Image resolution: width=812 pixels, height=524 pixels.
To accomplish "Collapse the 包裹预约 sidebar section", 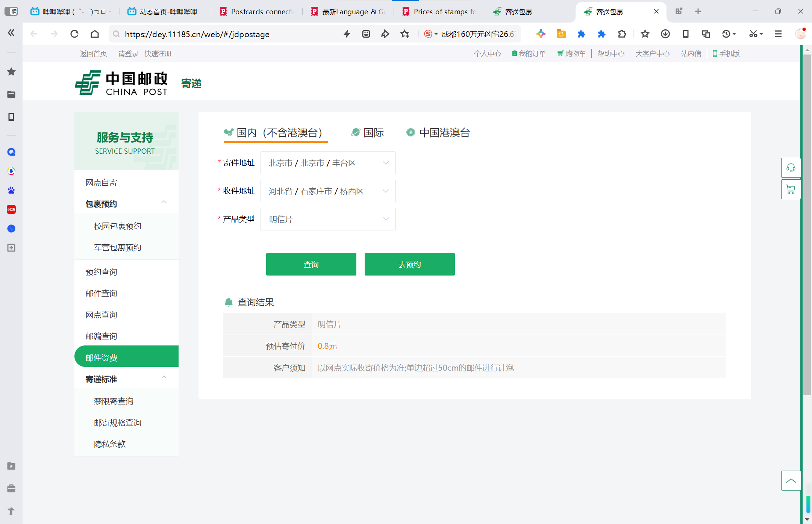I will coord(164,202).
